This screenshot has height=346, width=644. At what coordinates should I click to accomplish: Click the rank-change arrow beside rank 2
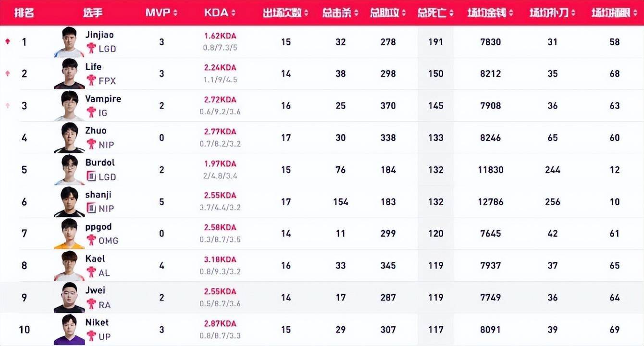point(7,74)
